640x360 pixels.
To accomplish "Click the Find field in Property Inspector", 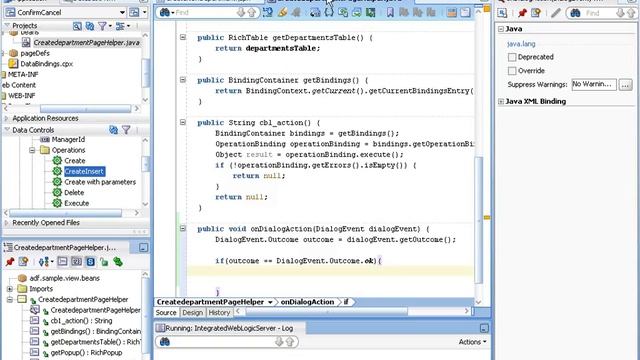I will pos(600,13).
